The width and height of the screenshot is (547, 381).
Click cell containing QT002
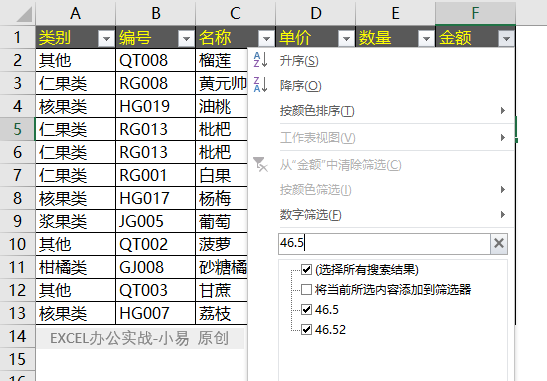pos(156,245)
